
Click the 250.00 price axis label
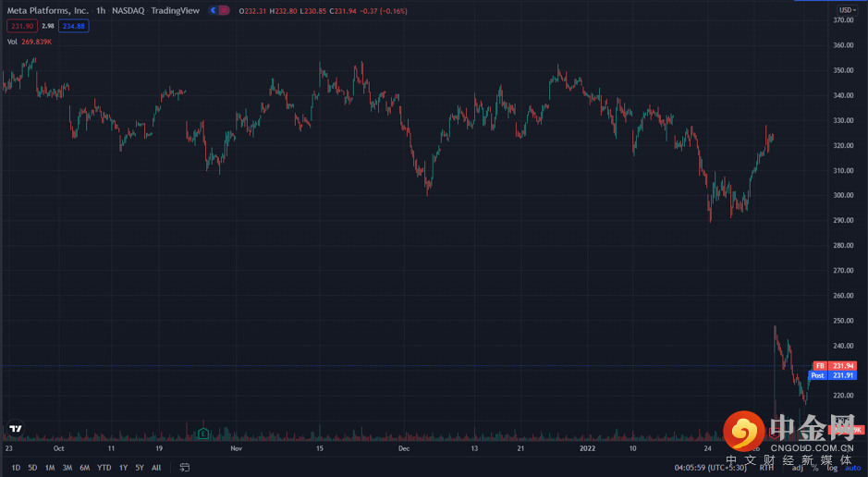(843, 321)
